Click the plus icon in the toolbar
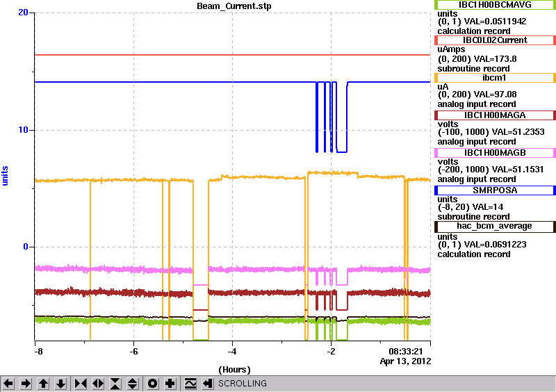The height and width of the screenshot is (392, 556). tap(170, 384)
